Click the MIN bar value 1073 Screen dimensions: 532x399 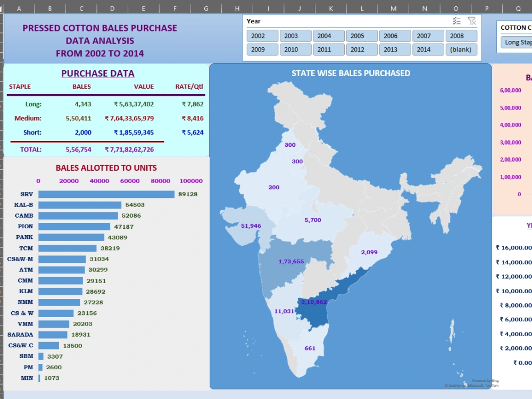coord(52,378)
